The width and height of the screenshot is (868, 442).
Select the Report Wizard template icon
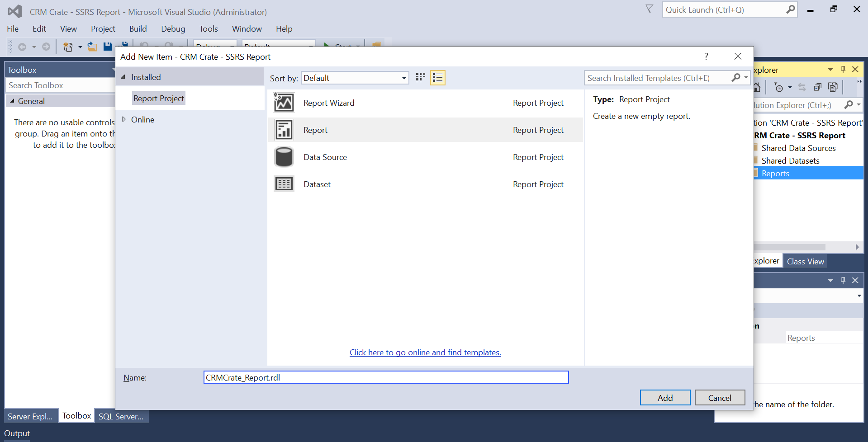point(284,103)
